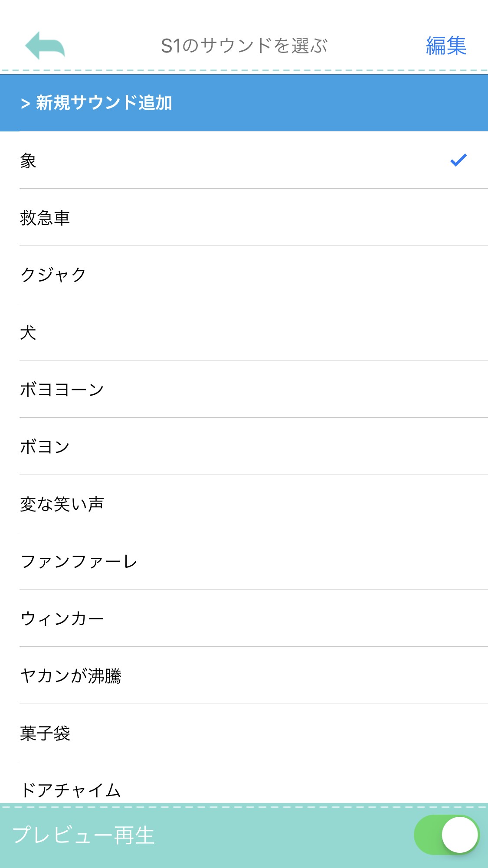Select the 菓子袋 sound

pos(45,733)
